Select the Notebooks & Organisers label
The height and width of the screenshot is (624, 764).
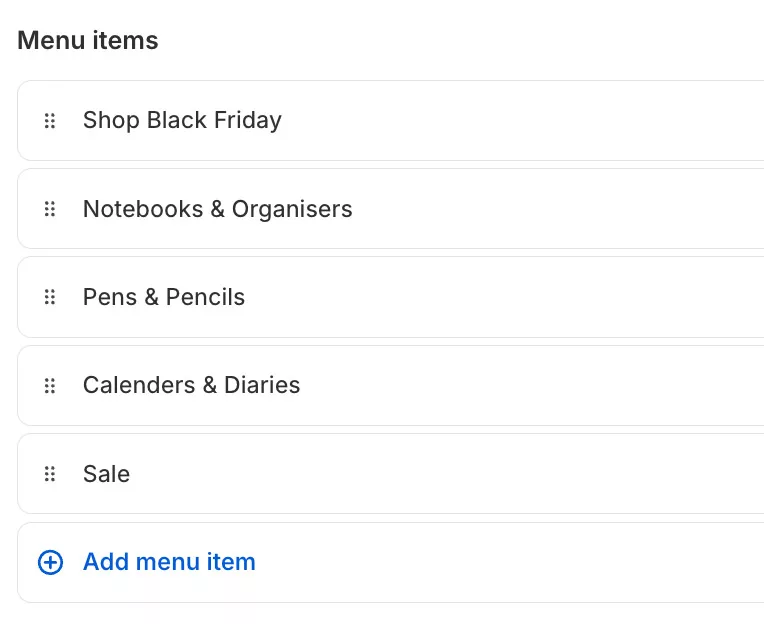(217, 209)
